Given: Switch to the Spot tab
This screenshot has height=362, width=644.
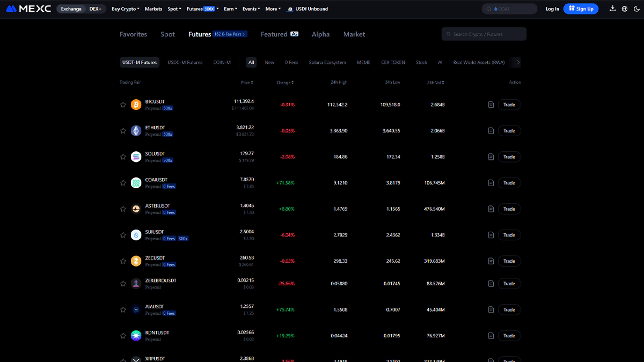Looking at the screenshot, I should (167, 34).
